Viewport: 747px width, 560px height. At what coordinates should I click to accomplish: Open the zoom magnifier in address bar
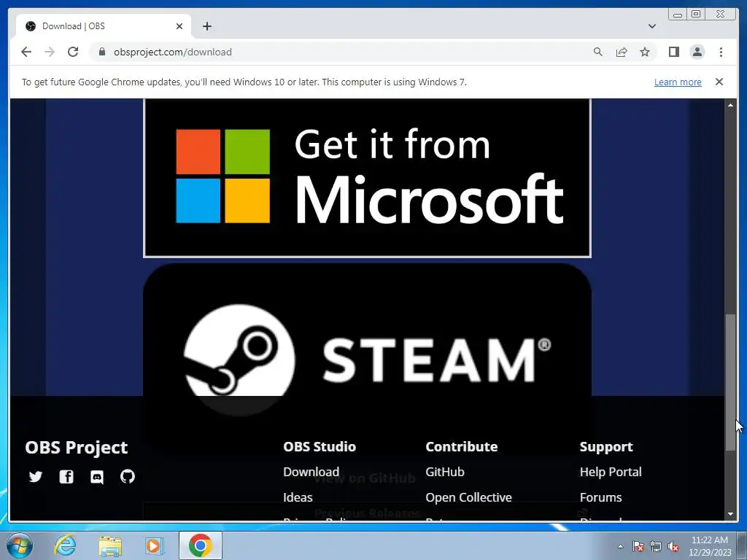tap(598, 52)
